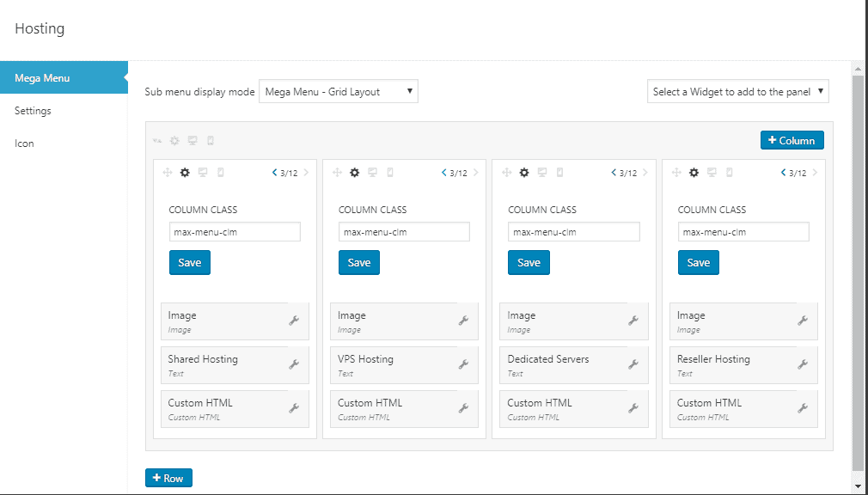Open 'Select a Widget to add' dropdown
This screenshot has height=495, width=868.
(x=737, y=92)
